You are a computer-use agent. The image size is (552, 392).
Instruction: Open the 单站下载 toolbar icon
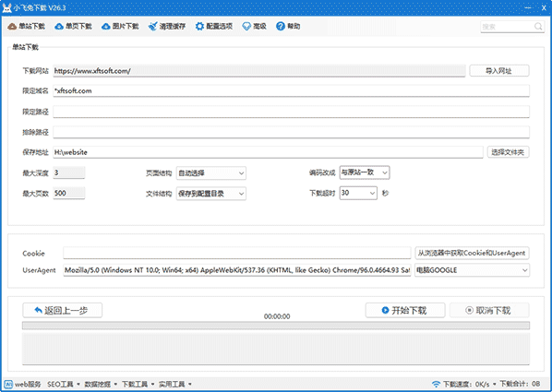pyautogui.click(x=12, y=27)
